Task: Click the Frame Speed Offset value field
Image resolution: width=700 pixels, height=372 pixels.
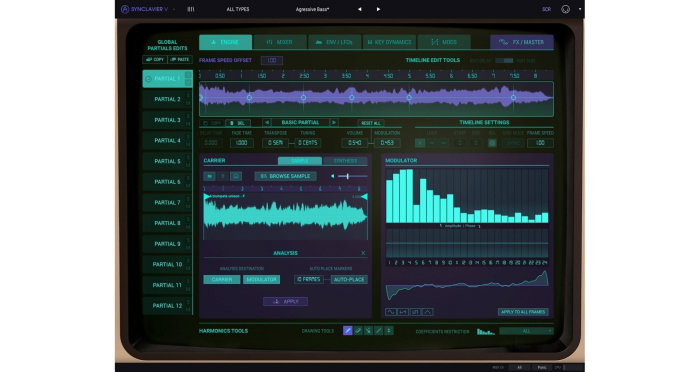Action: pos(272,60)
